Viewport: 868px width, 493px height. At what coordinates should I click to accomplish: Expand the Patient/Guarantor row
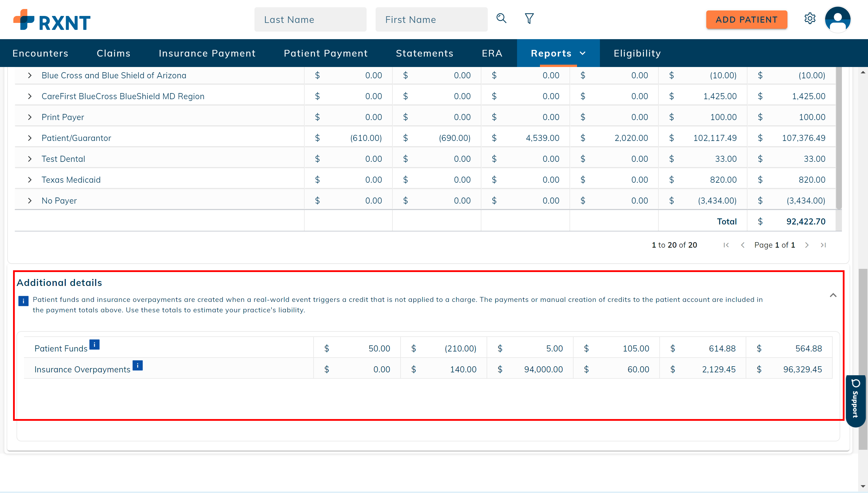click(30, 138)
